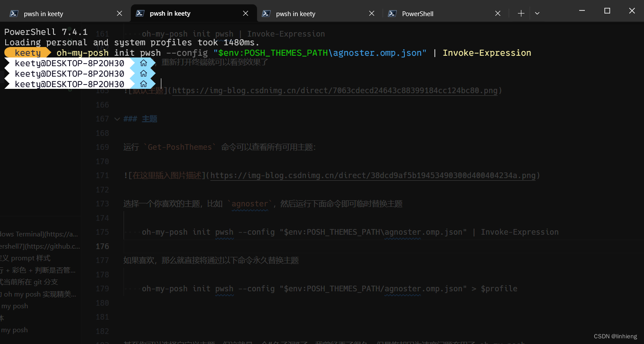Click '如果喜欢，那么就直接将通过以下命令永久替换主题' line
Image resolution: width=644 pixels, height=344 pixels.
pos(211,260)
